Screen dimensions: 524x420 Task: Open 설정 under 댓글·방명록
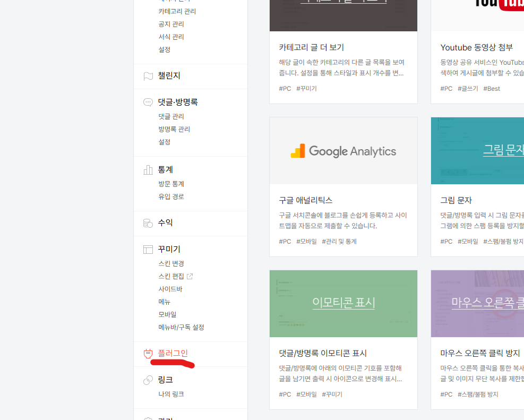(165, 142)
